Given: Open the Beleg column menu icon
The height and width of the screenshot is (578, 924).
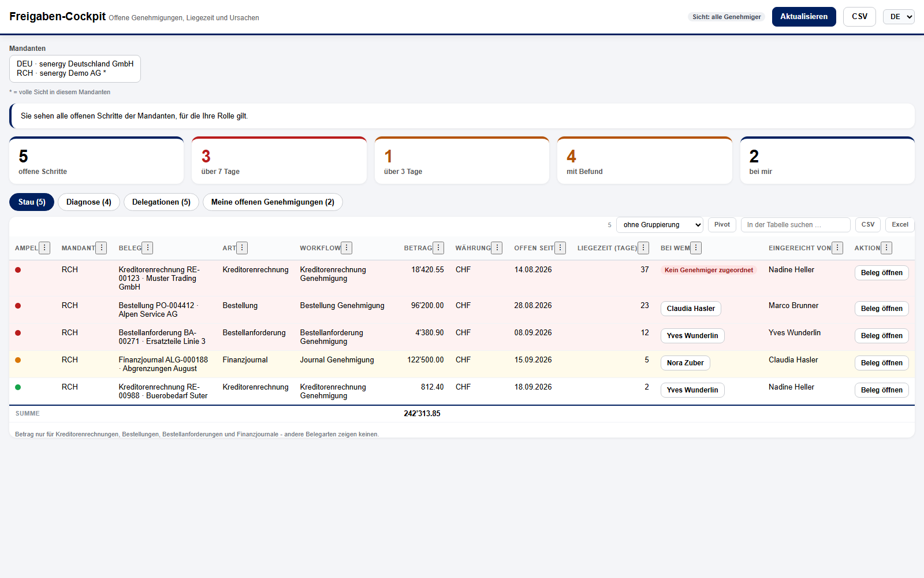Looking at the screenshot, I should [147, 248].
